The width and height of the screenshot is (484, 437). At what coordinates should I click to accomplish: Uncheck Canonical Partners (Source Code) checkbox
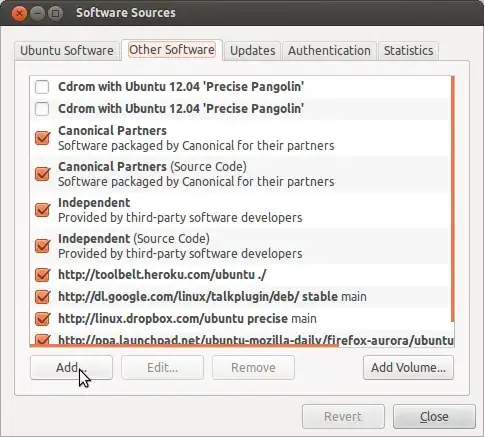(42, 174)
